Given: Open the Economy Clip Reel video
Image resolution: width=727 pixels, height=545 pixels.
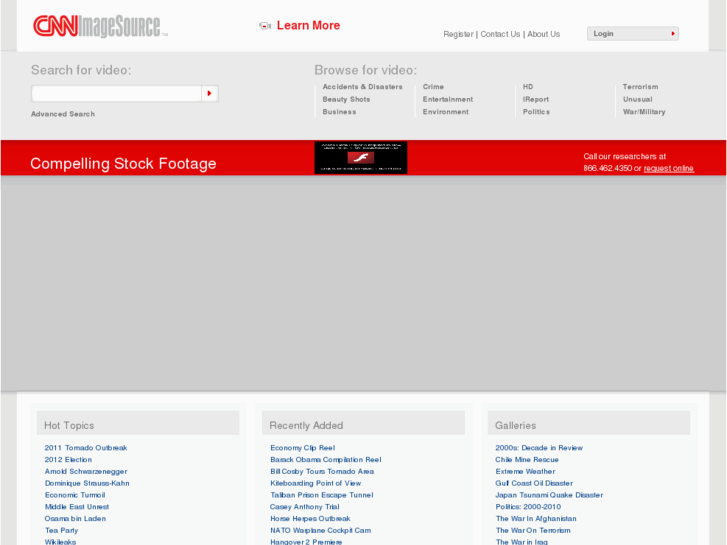Looking at the screenshot, I should point(303,448).
